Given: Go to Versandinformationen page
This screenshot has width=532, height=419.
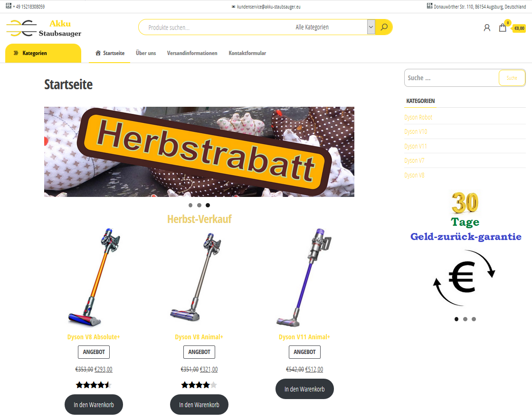Looking at the screenshot, I should tap(192, 53).
